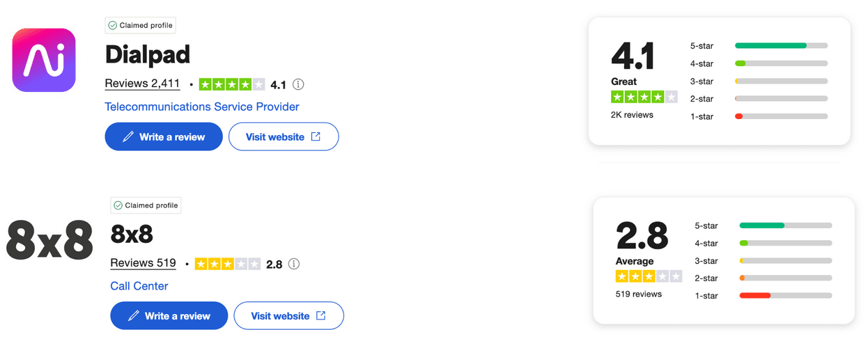Click the Claimed profile badge above 8x8

146,205
